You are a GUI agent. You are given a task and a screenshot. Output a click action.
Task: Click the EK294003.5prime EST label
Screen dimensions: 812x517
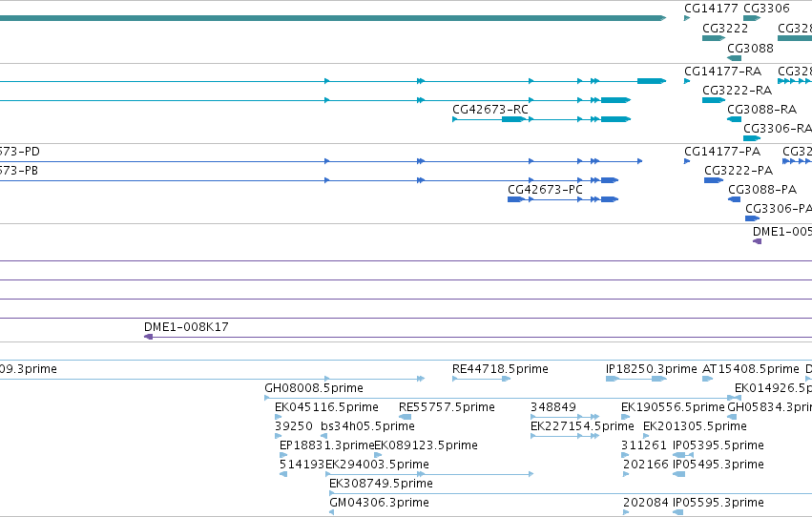[x=377, y=465]
